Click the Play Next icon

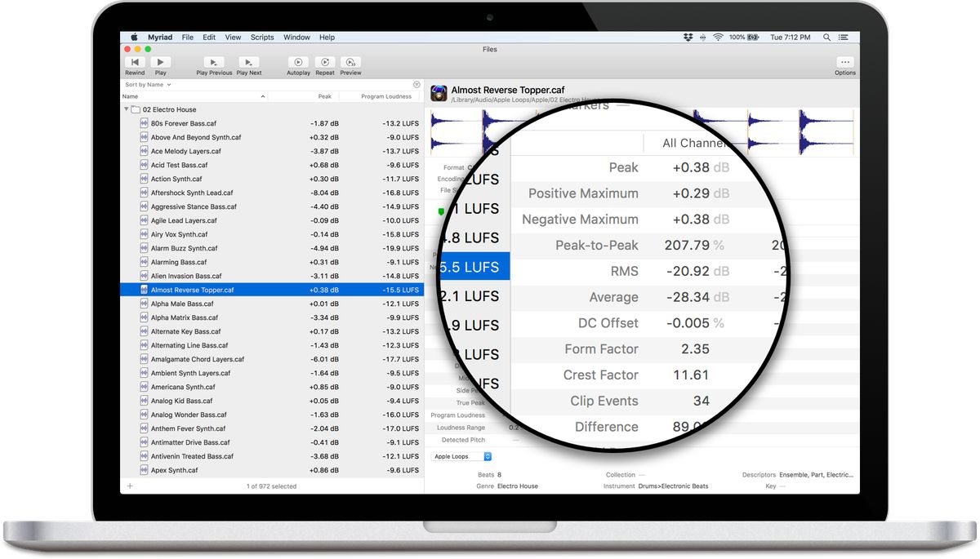248,63
